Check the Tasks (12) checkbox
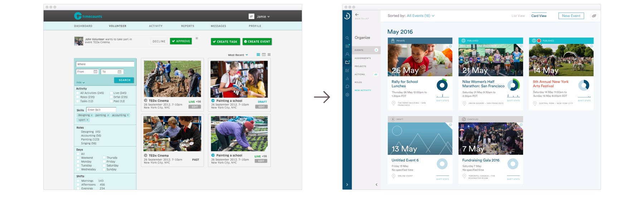 tap(78, 101)
